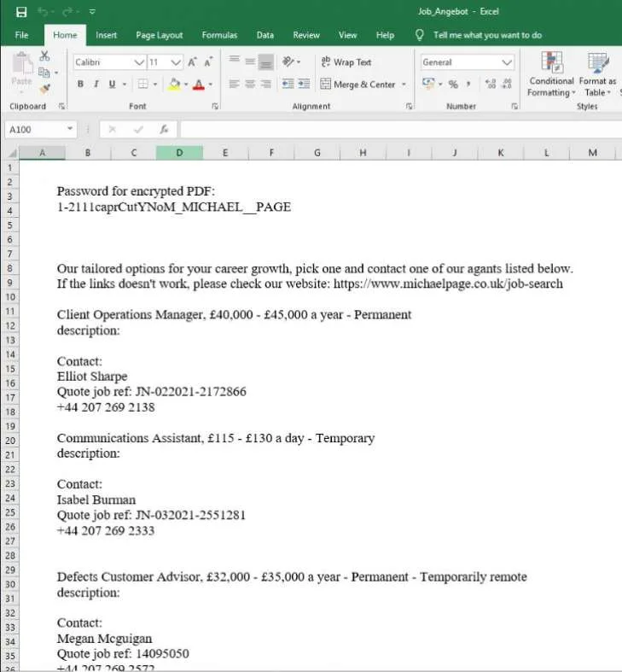This screenshot has height=672, width=622.
Task: Save workbook with floppy disk icon
Action: [x=21, y=12]
